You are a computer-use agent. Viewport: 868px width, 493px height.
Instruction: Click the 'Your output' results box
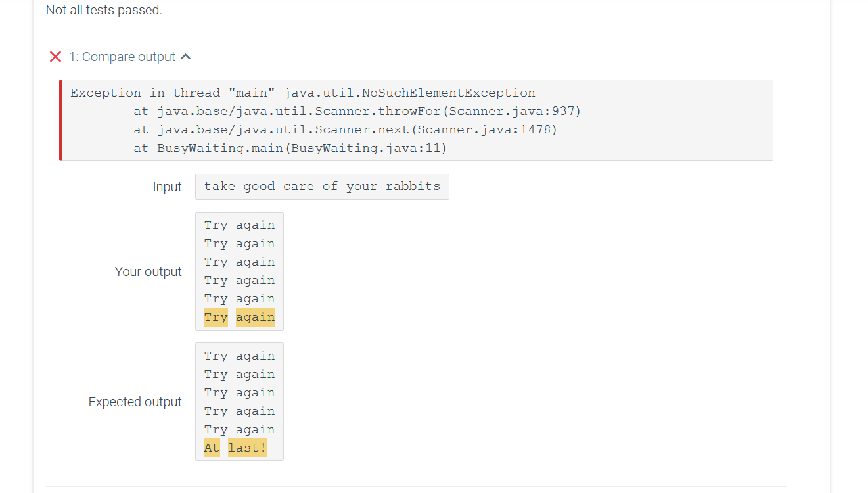[239, 271]
